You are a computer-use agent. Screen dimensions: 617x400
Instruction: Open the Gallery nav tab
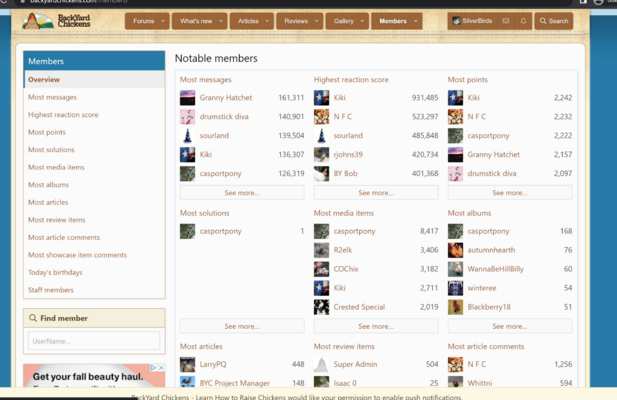pos(344,21)
